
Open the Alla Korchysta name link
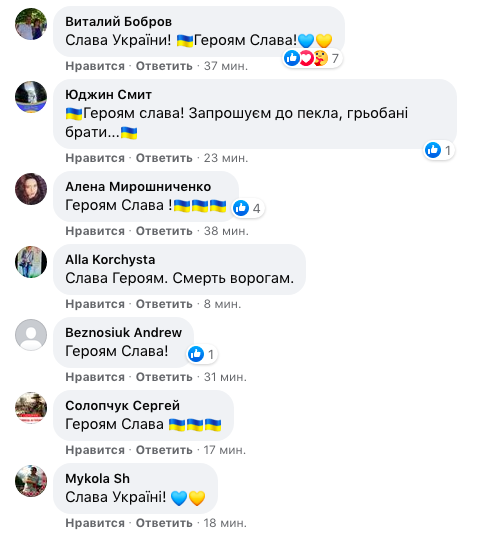tap(110, 260)
